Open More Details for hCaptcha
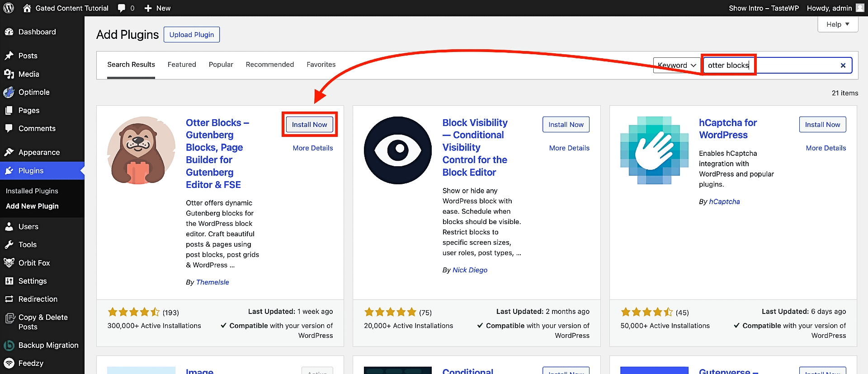Screen dimensions: 868x374 [x=826, y=148]
